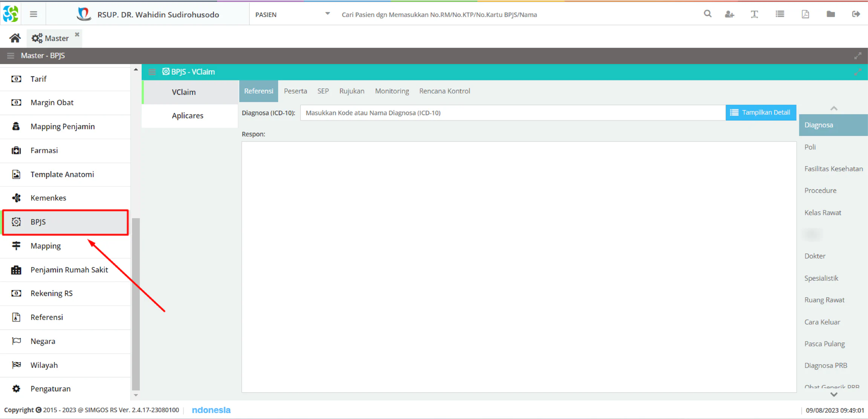
Task: Click the Tarif money icon
Action: coord(16,79)
